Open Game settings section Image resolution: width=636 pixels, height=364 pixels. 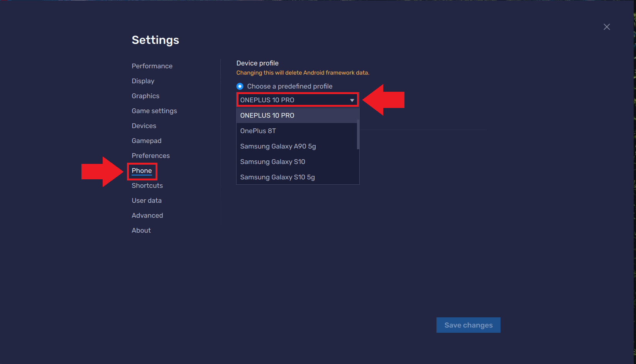tap(154, 111)
